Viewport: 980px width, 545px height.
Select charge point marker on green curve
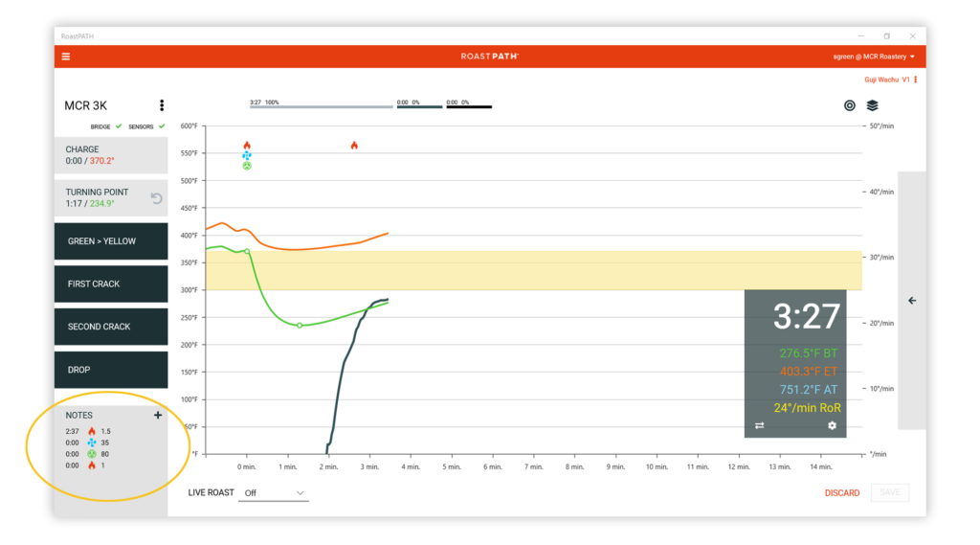pyautogui.click(x=247, y=252)
